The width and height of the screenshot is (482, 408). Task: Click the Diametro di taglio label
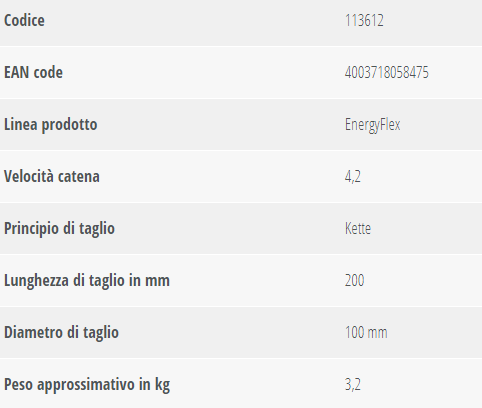pyautogui.click(x=61, y=333)
